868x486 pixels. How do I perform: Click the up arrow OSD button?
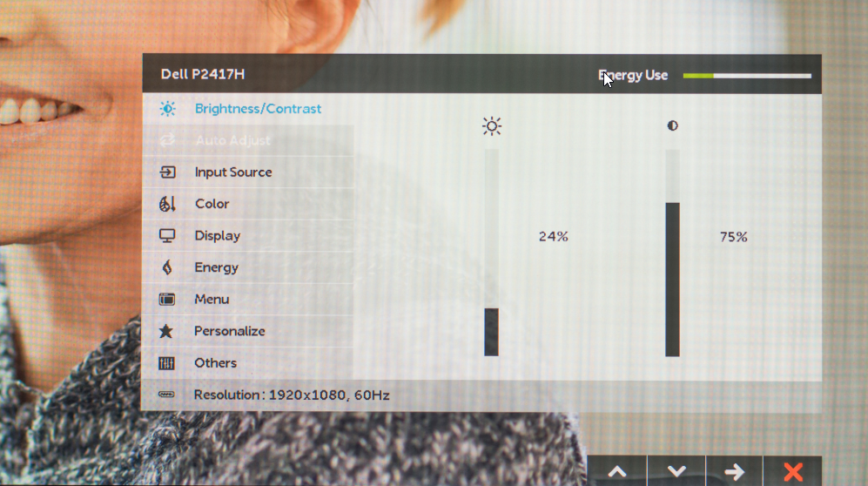click(x=616, y=471)
